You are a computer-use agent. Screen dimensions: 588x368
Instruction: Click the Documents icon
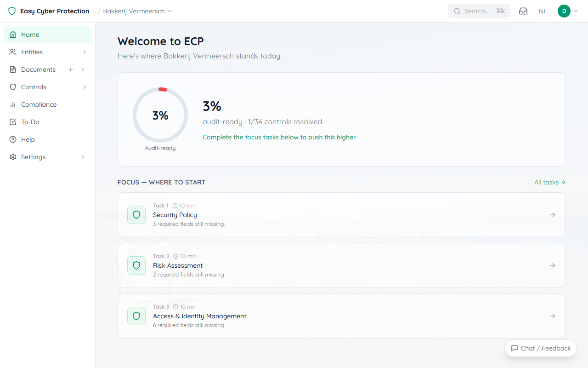13,69
